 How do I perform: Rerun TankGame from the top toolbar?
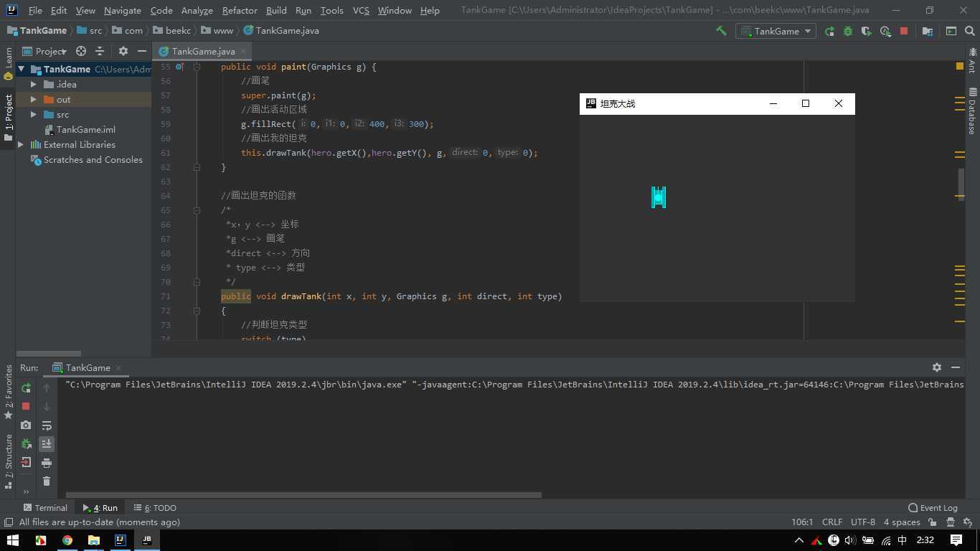829,31
